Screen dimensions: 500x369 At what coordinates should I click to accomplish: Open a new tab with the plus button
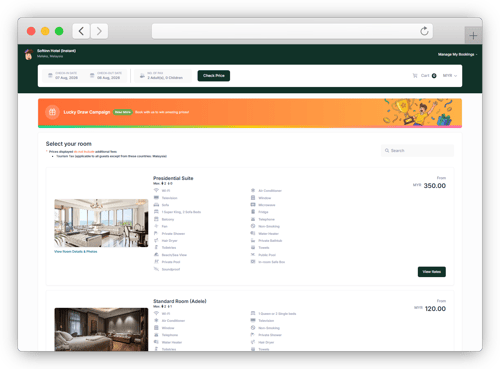pos(473,35)
